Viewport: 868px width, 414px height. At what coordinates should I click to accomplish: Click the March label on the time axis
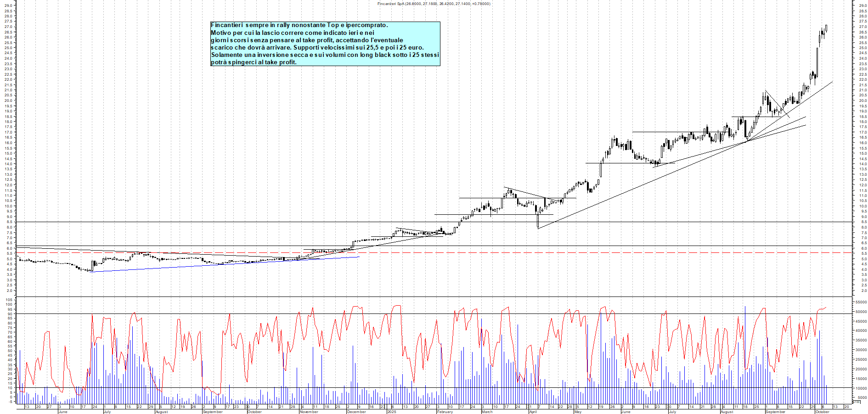487,412
